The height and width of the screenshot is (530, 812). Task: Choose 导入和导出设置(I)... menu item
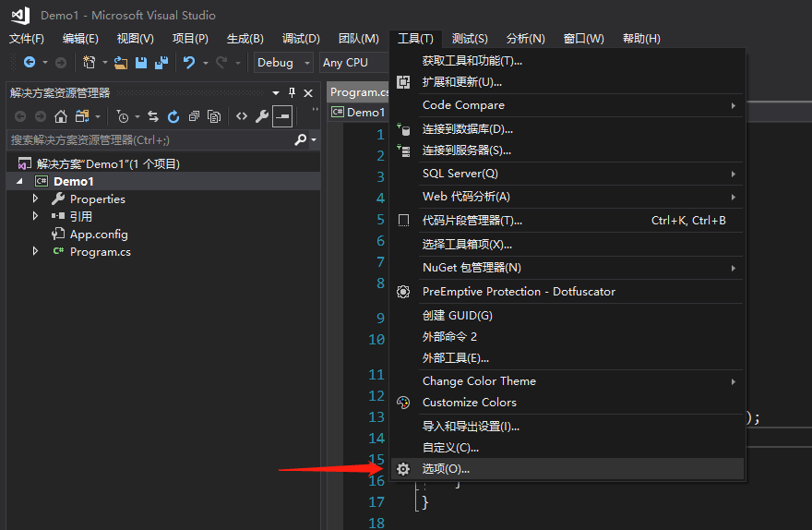pyautogui.click(x=567, y=427)
